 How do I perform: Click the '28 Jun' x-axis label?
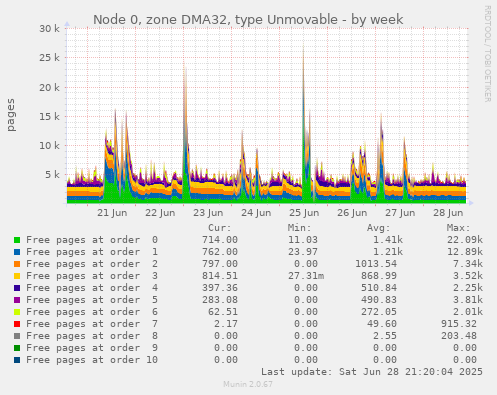pyautogui.click(x=448, y=213)
